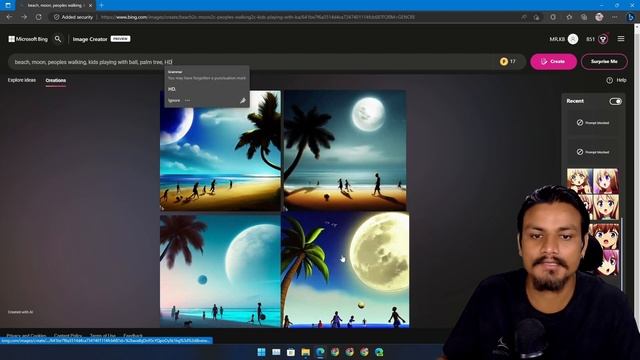Click the Surprise Me button
Image resolution: width=640 pixels, height=360 pixels.
pos(604,62)
